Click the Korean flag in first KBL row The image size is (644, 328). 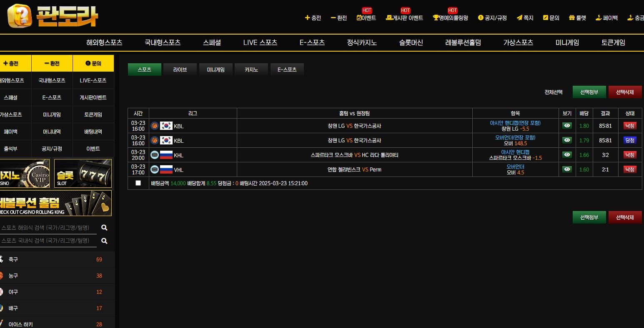[166, 126]
